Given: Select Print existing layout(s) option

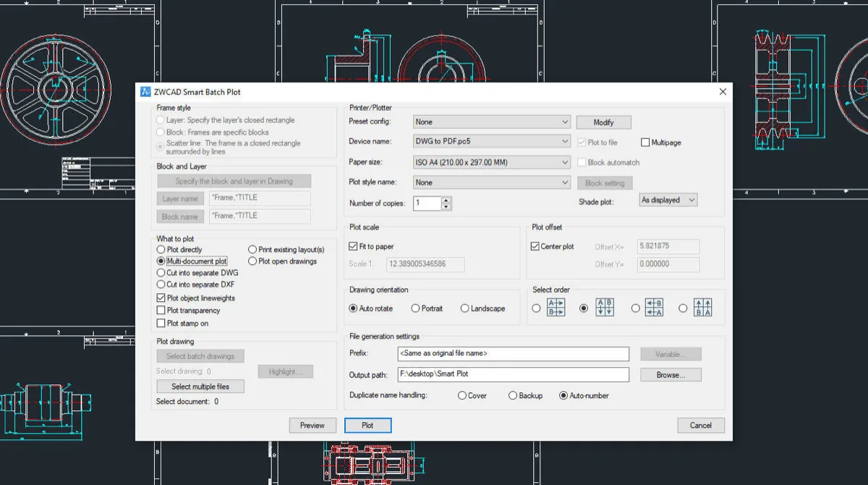Looking at the screenshot, I should pyautogui.click(x=252, y=250).
